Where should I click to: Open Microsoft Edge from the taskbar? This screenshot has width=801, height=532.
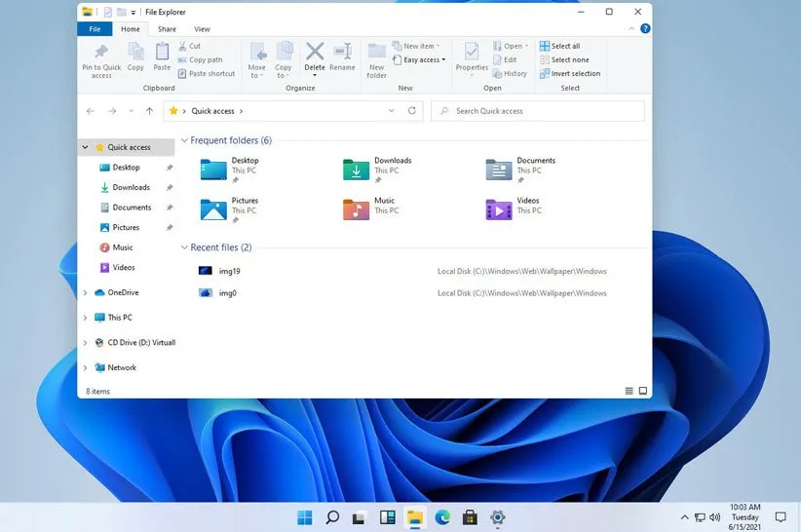(x=442, y=517)
